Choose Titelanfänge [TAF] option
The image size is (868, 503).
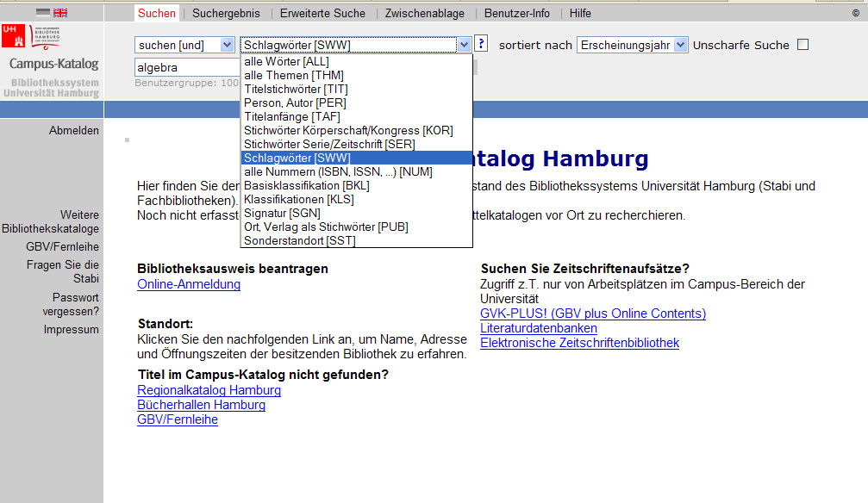tap(357, 117)
